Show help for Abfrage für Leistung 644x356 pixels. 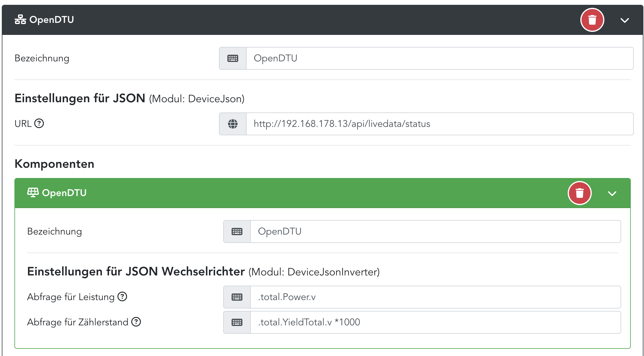pyautogui.click(x=122, y=296)
